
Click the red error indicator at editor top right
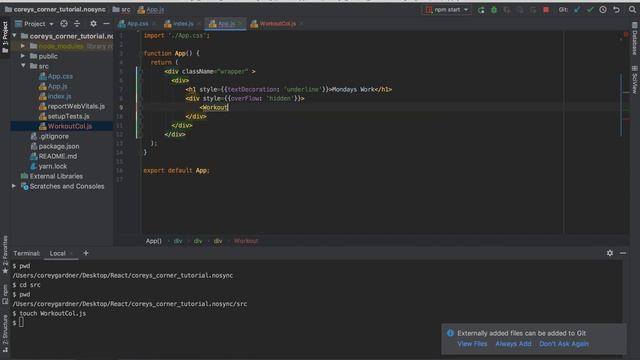(x=625, y=34)
